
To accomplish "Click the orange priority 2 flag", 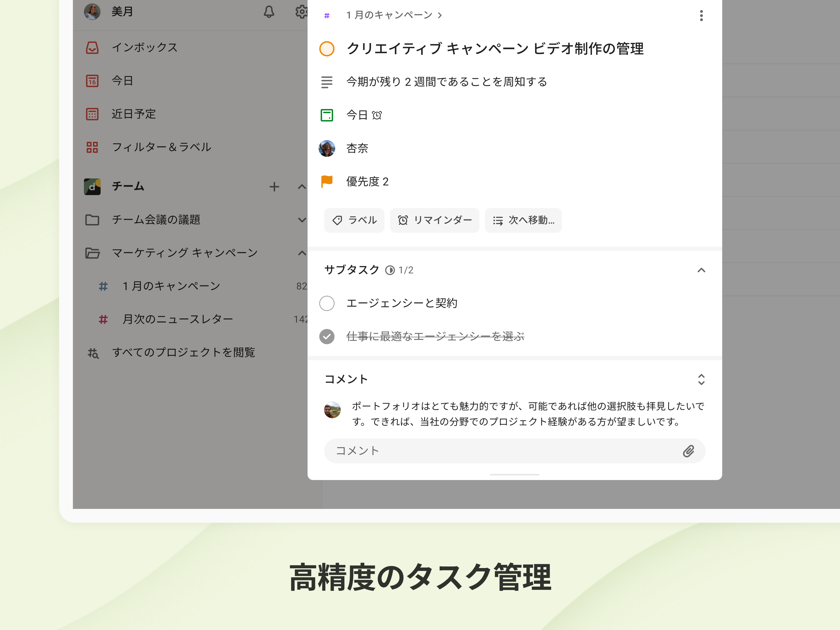I will point(326,182).
